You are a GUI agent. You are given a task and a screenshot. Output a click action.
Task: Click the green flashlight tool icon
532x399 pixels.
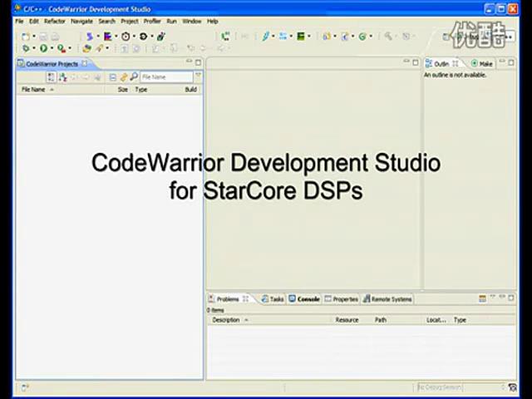(160, 37)
